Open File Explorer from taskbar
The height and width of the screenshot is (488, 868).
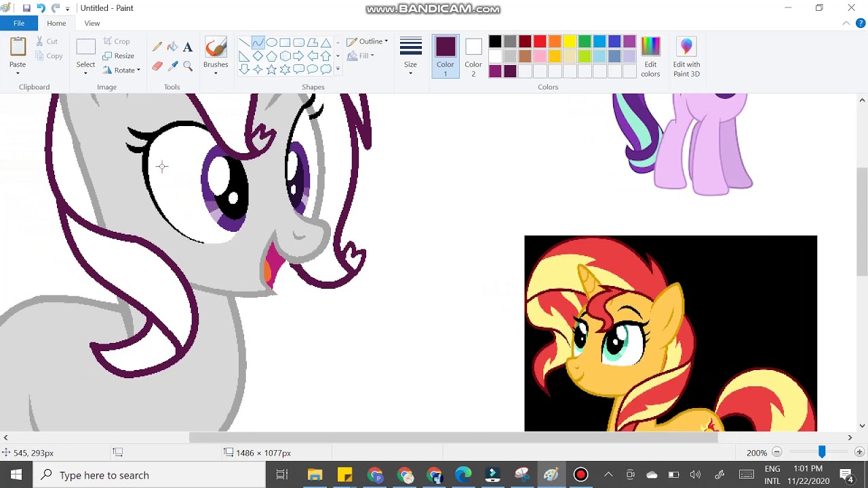pyautogui.click(x=315, y=474)
